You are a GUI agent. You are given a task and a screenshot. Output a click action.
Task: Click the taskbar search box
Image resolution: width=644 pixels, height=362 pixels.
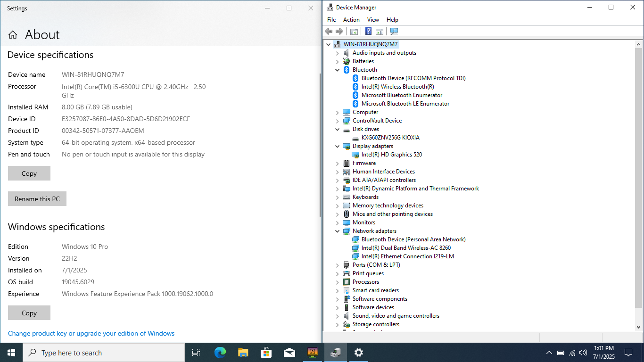click(104, 353)
